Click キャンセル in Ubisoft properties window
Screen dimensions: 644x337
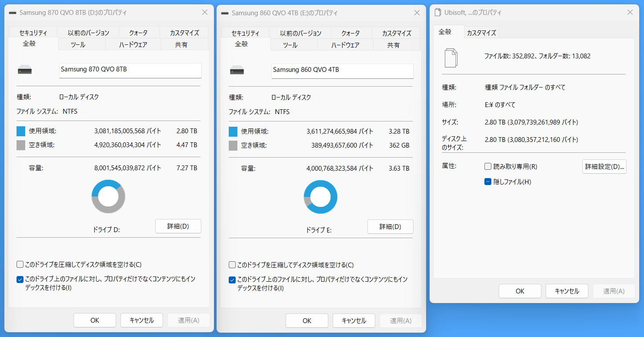(567, 291)
